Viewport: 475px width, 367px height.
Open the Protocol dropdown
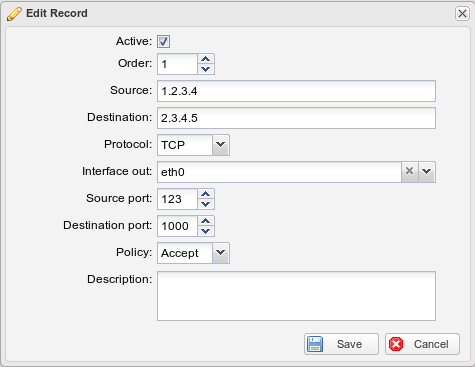(x=221, y=145)
